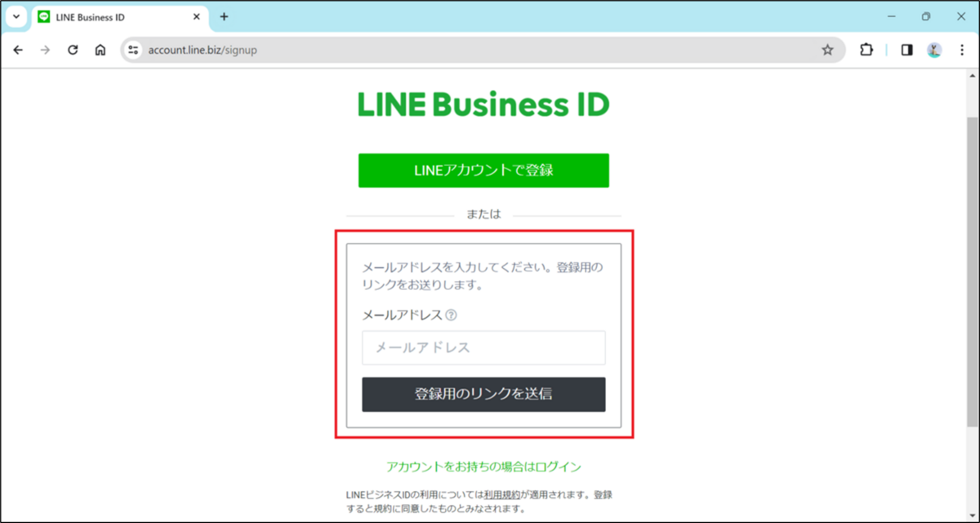Expand the tab search dropdown arrow
This screenshot has width=980, height=523.
click(16, 16)
